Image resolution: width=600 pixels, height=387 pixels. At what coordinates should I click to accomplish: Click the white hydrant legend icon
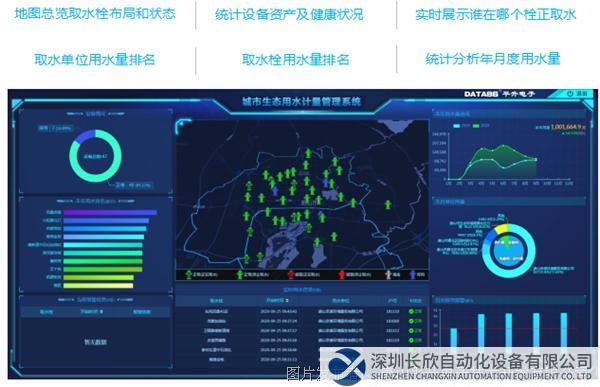click(389, 274)
